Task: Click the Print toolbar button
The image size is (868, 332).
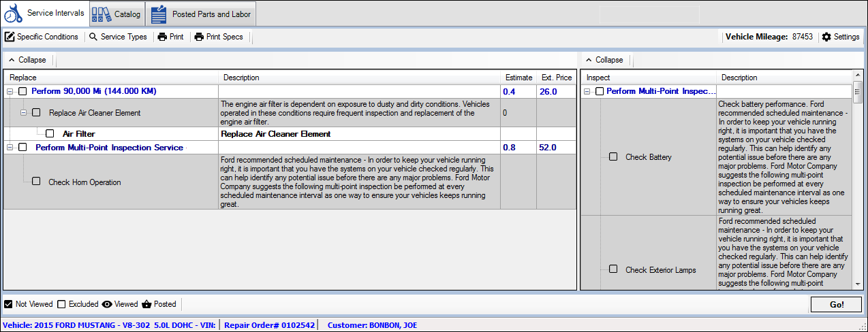Action: [170, 37]
